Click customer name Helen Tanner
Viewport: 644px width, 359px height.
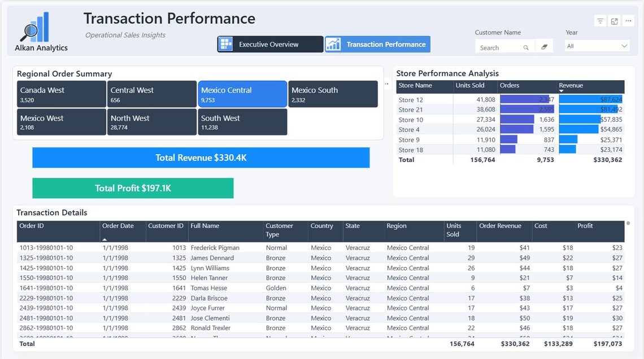[209, 278]
